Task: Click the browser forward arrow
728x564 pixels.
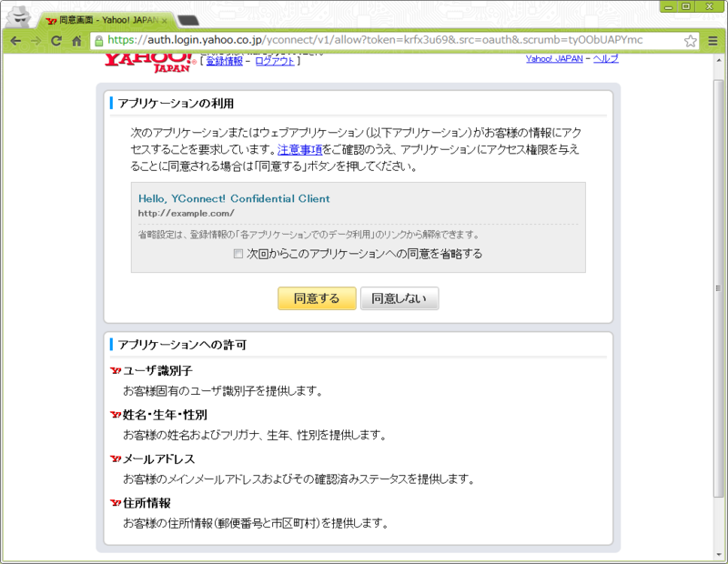Action: pos(35,41)
